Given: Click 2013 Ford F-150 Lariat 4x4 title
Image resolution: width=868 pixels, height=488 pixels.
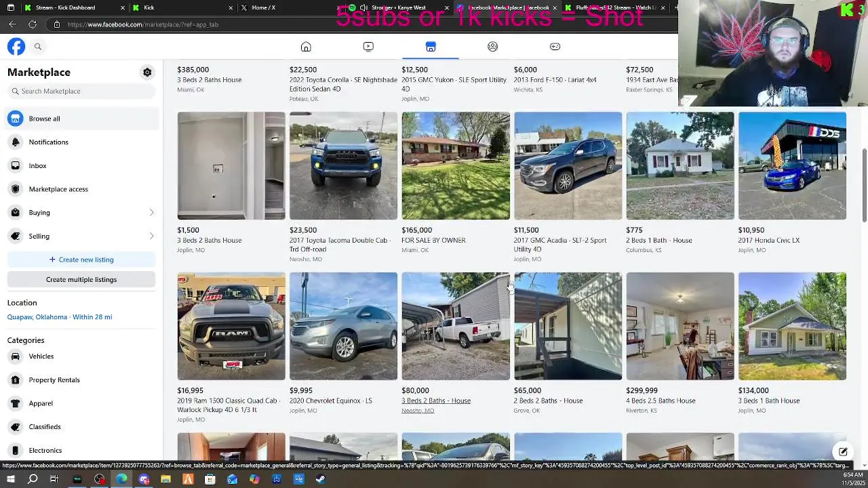Looking at the screenshot, I should tap(555, 80).
